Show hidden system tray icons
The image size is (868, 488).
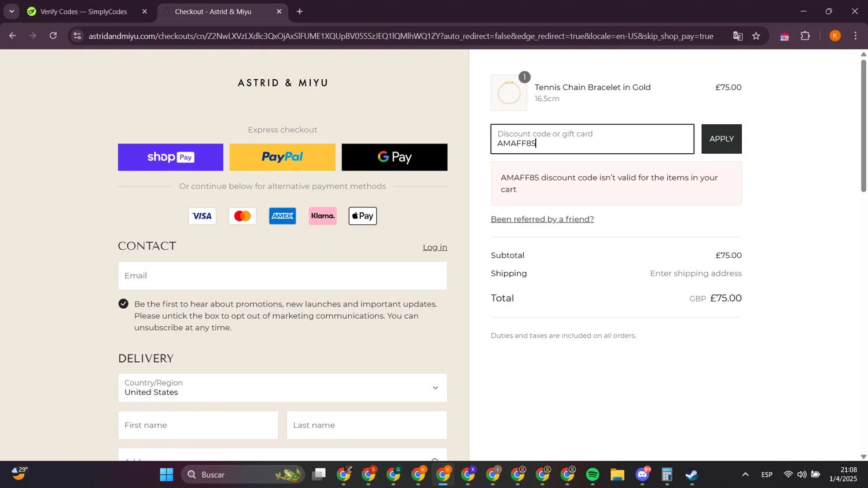[x=745, y=475]
